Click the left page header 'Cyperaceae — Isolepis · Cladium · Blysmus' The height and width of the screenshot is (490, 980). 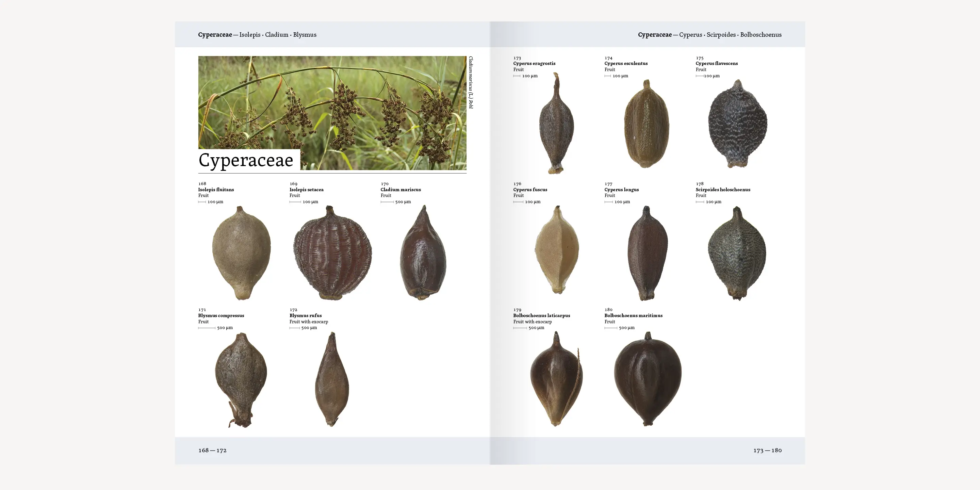click(257, 35)
